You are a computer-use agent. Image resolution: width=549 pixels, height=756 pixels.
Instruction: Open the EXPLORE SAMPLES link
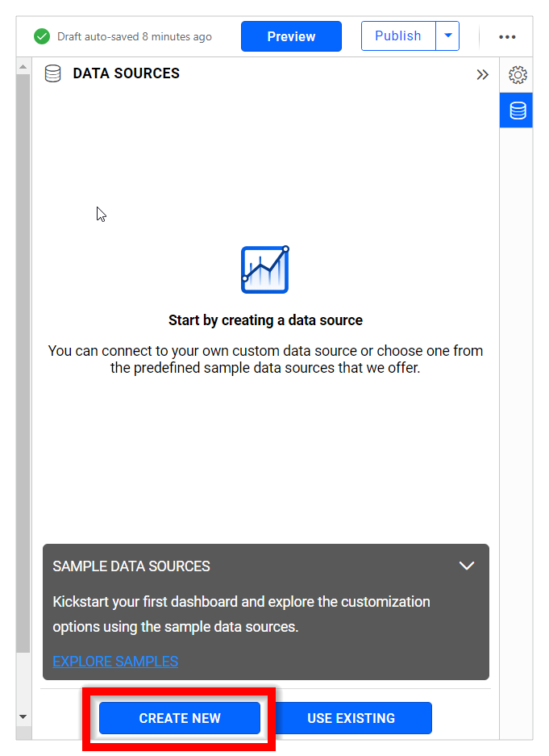(x=114, y=662)
